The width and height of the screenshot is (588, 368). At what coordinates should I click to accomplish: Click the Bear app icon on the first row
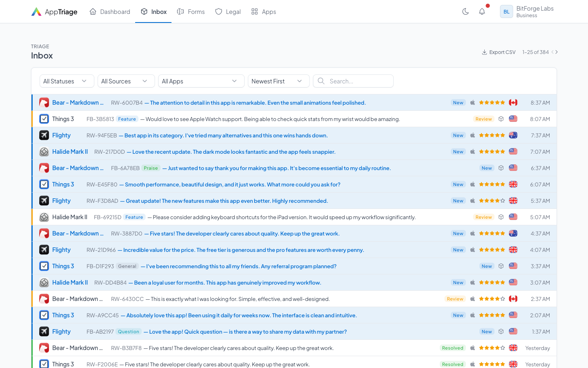(x=44, y=102)
